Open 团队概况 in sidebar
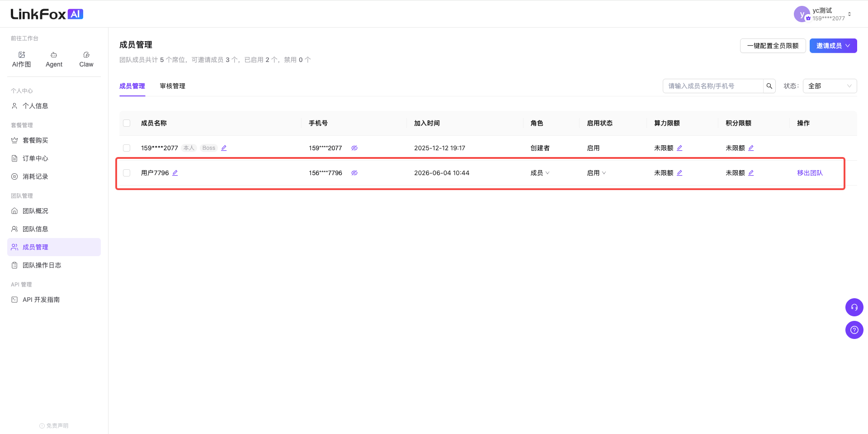Screen dimensions: 868x434 click(x=54, y=211)
